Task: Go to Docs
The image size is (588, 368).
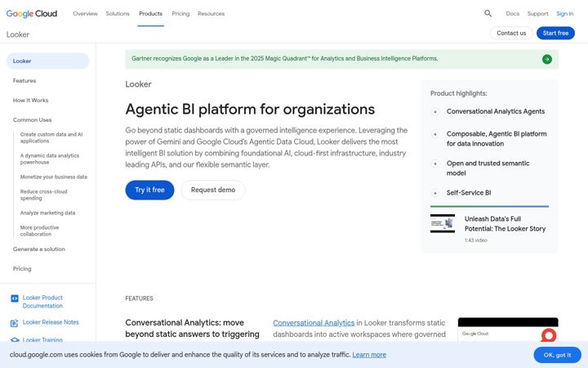Action: point(512,14)
